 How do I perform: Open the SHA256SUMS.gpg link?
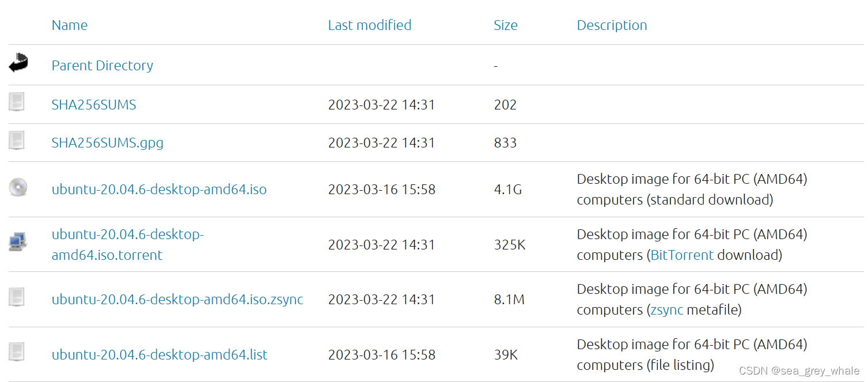pyautogui.click(x=107, y=142)
